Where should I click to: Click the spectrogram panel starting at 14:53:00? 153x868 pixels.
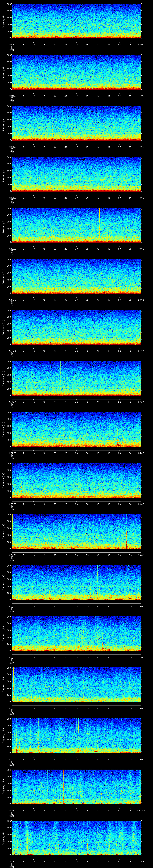coord(77,480)
